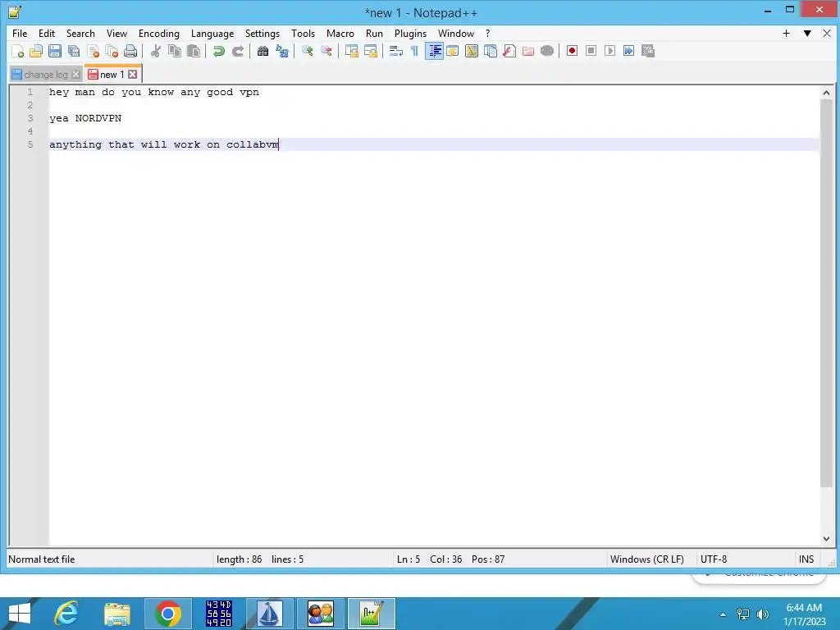The image size is (840, 630).
Task: Click the Open file toolbar icon
Action: point(36,51)
